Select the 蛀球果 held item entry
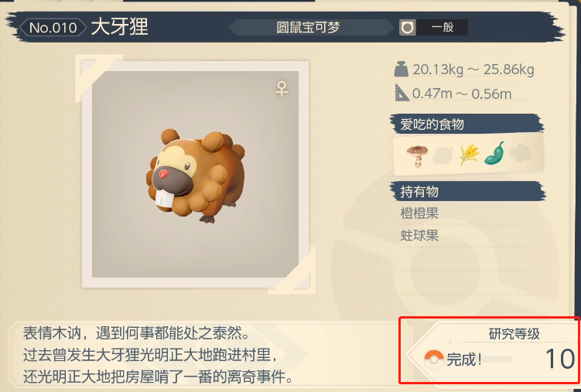The height and width of the screenshot is (392, 581). (419, 235)
